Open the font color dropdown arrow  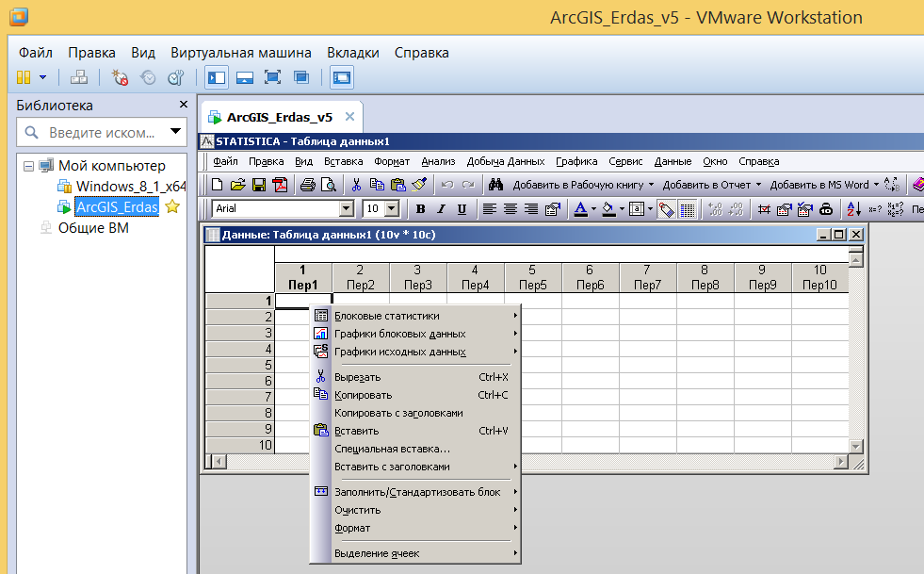(x=593, y=209)
